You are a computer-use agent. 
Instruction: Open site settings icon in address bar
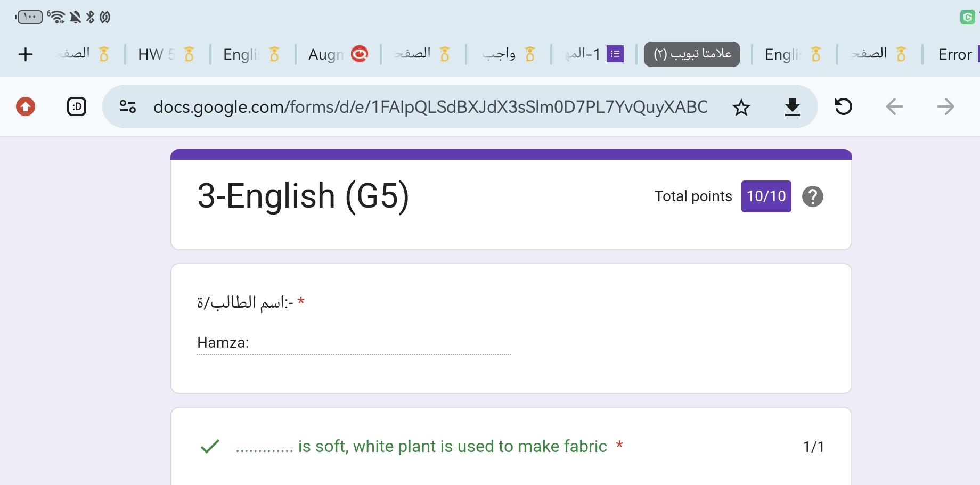[128, 106]
